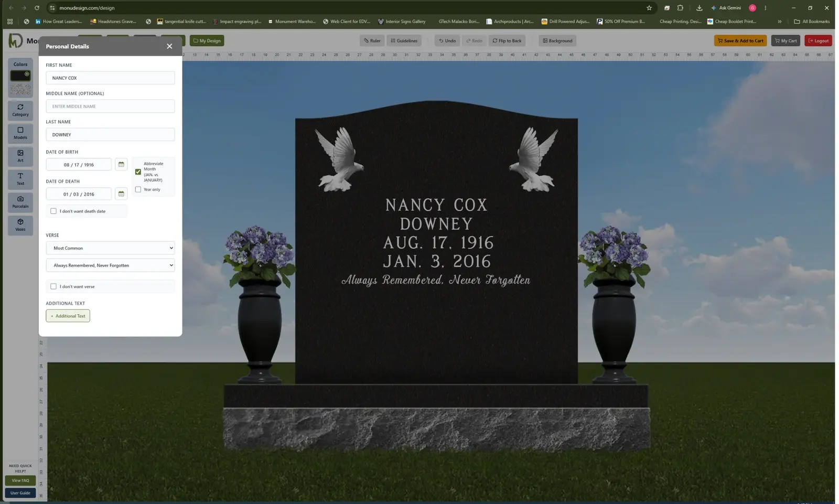Click the date of birth field
839x504 pixels.
tap(79, 165)
